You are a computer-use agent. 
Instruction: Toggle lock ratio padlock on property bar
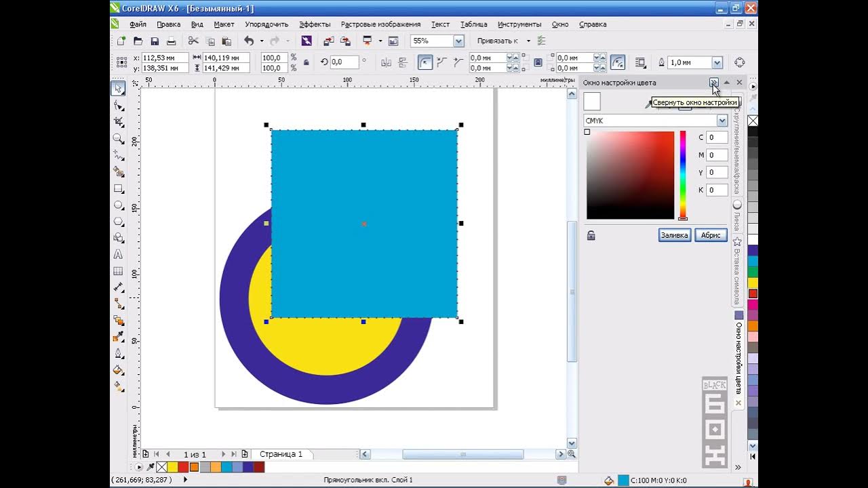(307, 62)
